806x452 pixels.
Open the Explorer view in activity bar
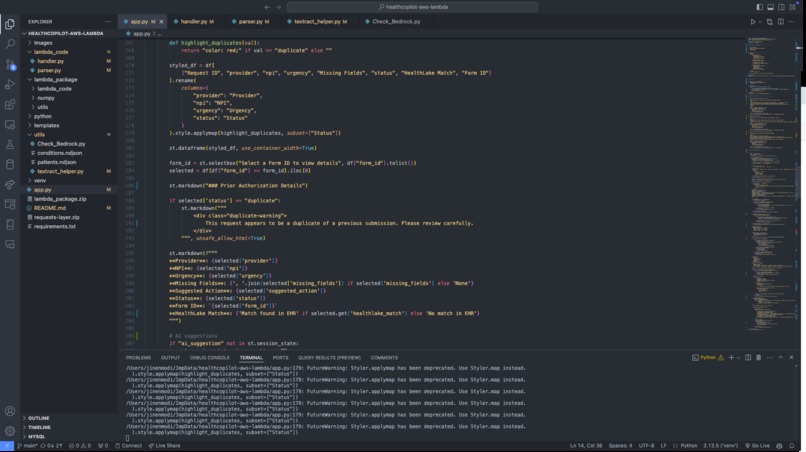click(x=10, y=24)
